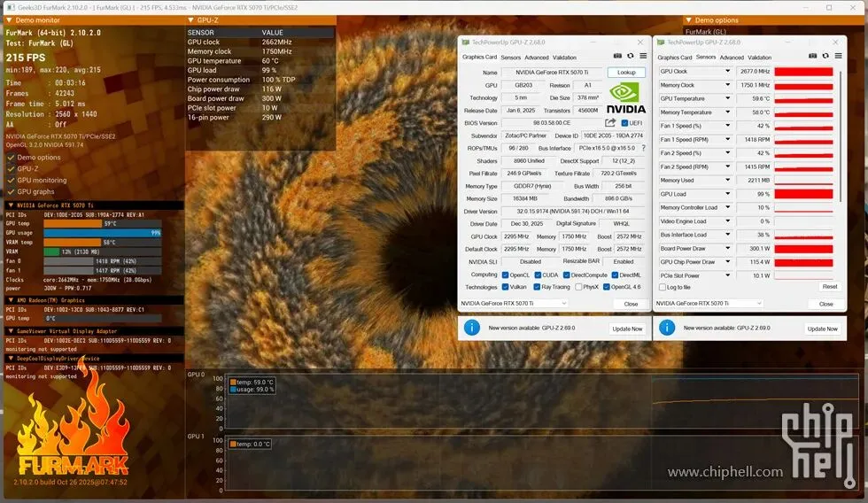This screenshot has width=868, height=503.
Task: Click the green VRAM usage bar in FurMark
Action: point(51,251)
